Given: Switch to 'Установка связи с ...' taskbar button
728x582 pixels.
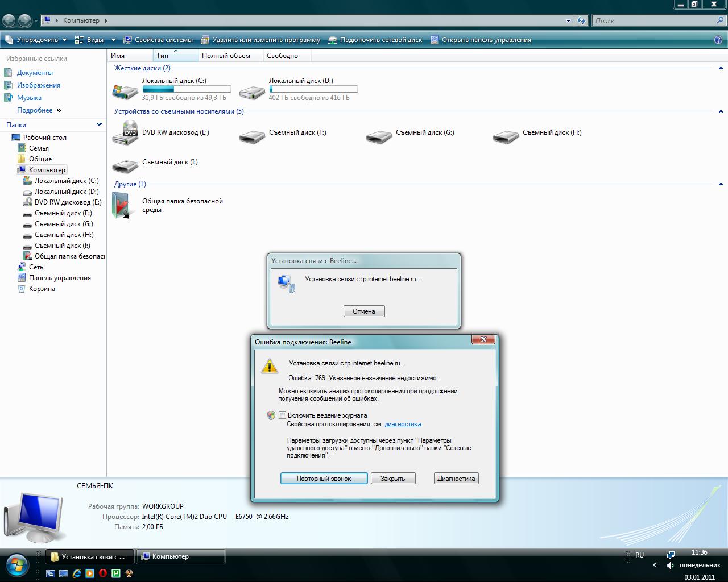Looking at the screenshot, I should 89,556.
